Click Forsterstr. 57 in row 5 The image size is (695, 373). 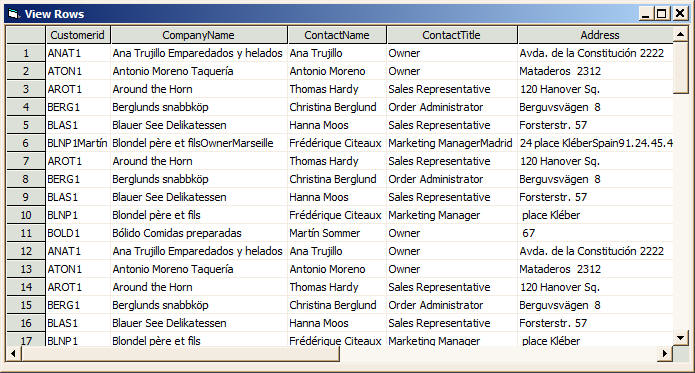click(x=595, y=125)
